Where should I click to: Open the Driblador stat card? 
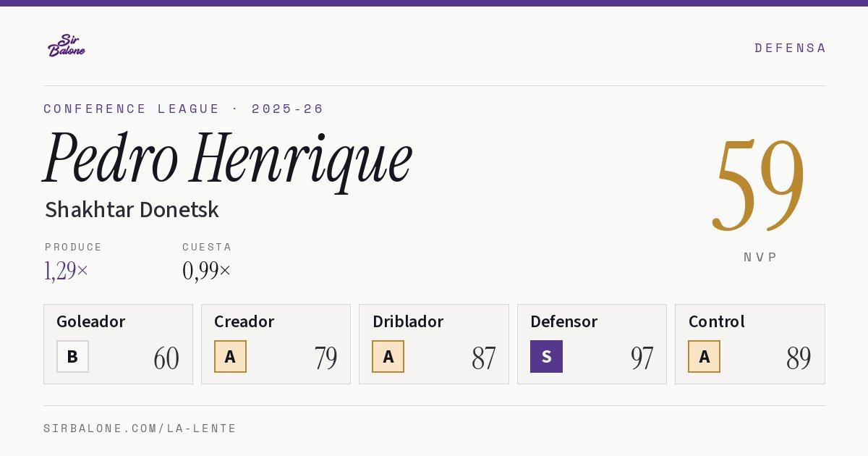(x=434, y=344)
